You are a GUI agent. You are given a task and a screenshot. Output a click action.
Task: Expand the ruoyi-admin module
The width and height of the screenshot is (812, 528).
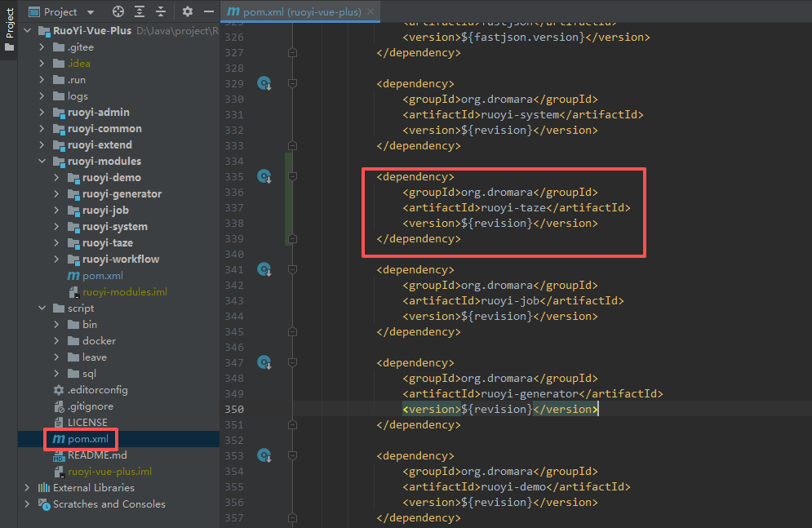coord(42,113)
